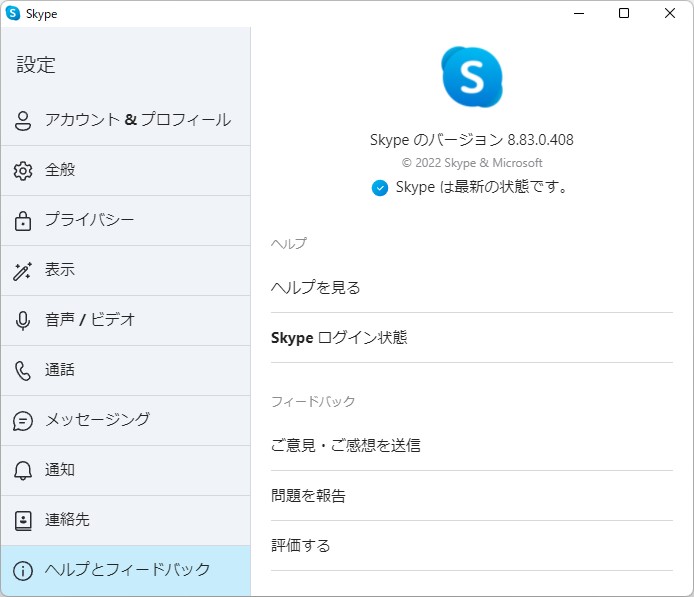Select the プライバシー settings section

pyautogui.click(x=126, y=221)
